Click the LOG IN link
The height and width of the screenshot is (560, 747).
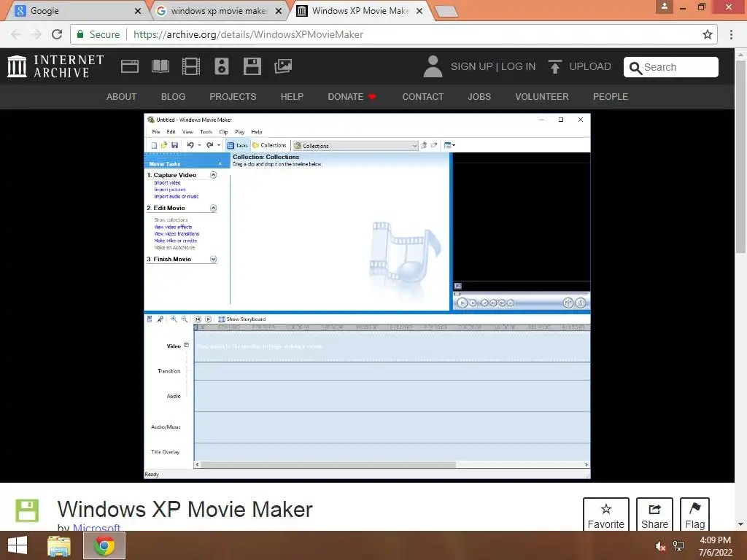coord(519,66)
